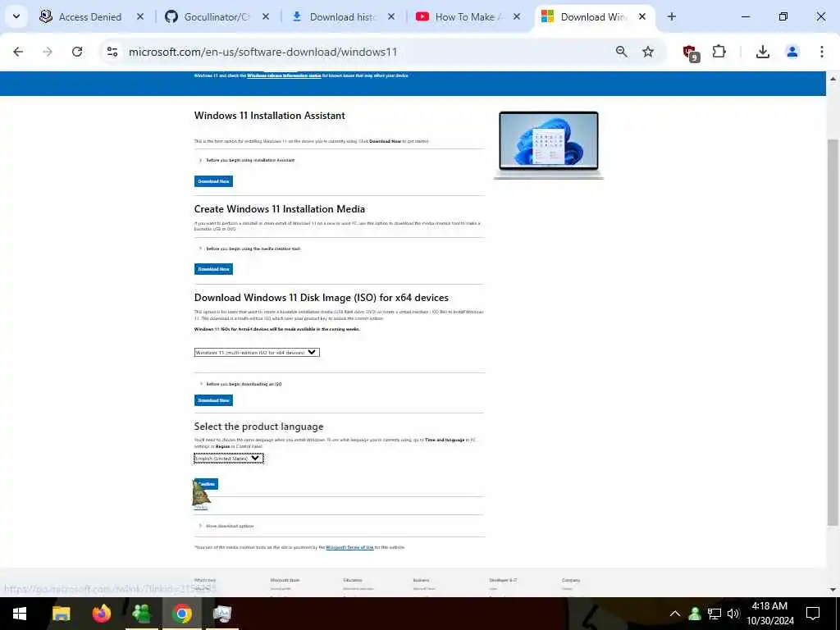The width and height of the screenshot is (840, 630).
Task: Open the Chrome downloads tray icon
Action: point(763,52)
